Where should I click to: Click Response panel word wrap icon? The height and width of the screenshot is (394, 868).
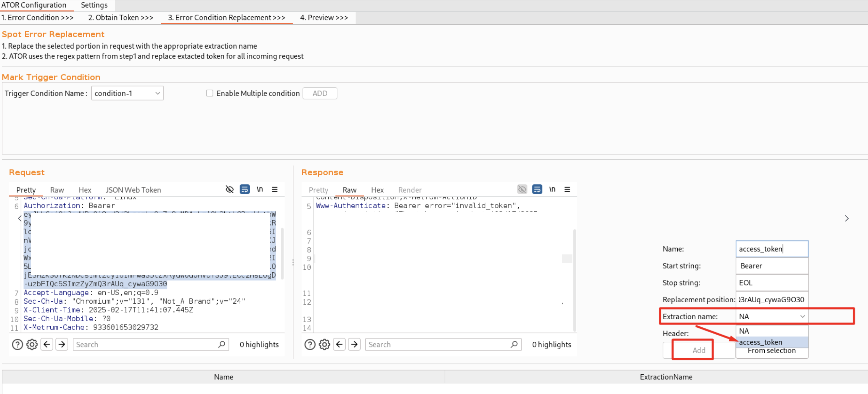[x=537, y=189]
